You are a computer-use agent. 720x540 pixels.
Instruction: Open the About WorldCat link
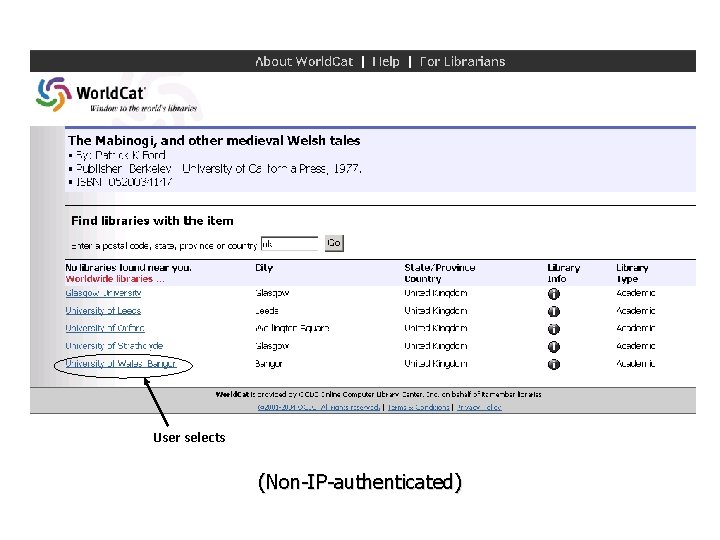pyautogui.click(x=304, y=62)
